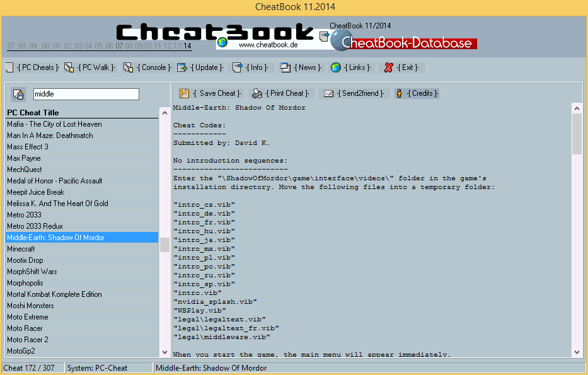Click the Info document icon
The width and height of the screenshot is (588, 375).
pos(238,67)
